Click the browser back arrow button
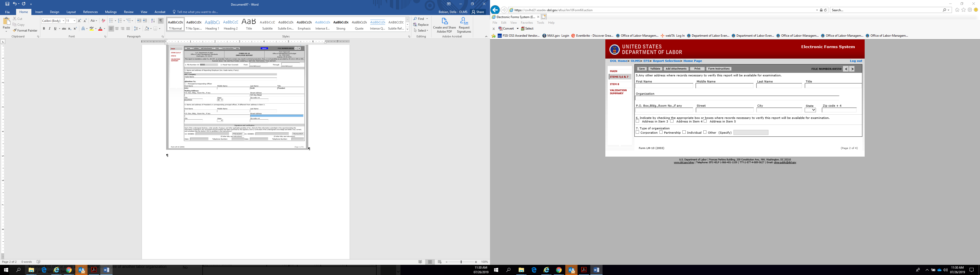The height and width of the screenshot is (275, 980). (x=495, y=10)
